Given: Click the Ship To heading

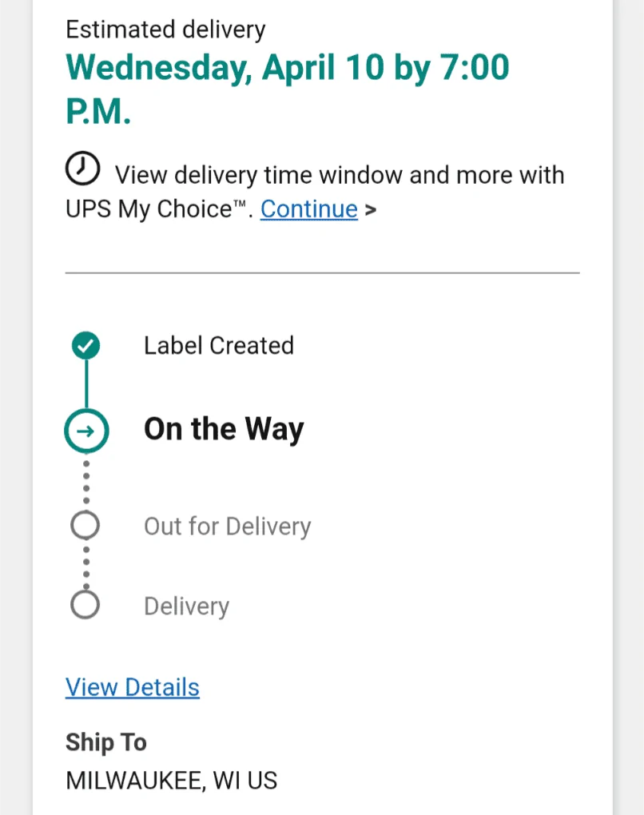Looking at the screenshot, I should [x=106, y=742].
